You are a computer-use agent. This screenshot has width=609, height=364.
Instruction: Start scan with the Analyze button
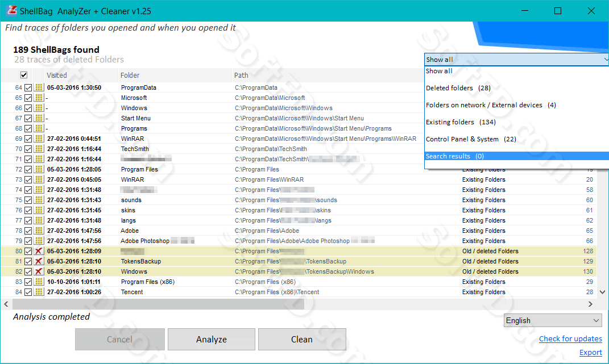click(x=212, y=339)
